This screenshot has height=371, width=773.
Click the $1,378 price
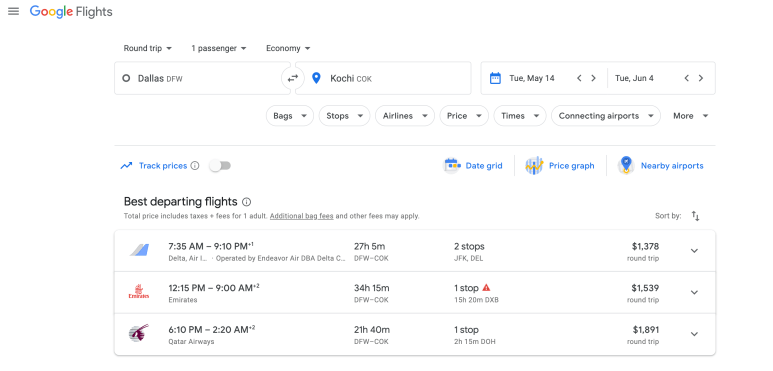point(645,246)
